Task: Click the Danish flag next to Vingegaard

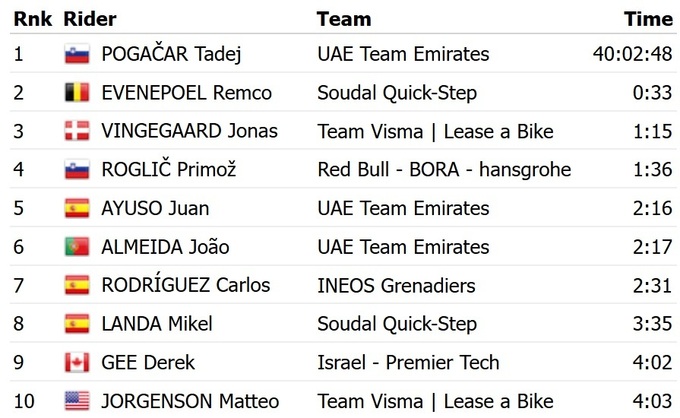Action: (77, 131)
